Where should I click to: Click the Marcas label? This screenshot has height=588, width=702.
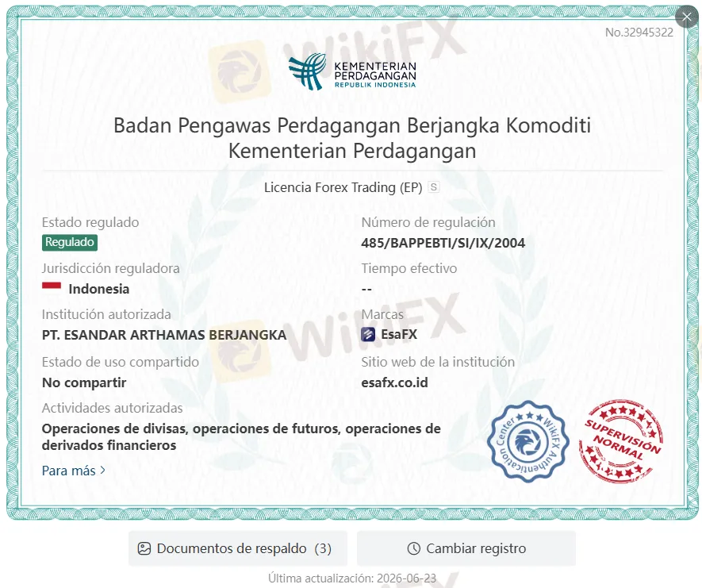coord(382,314)
